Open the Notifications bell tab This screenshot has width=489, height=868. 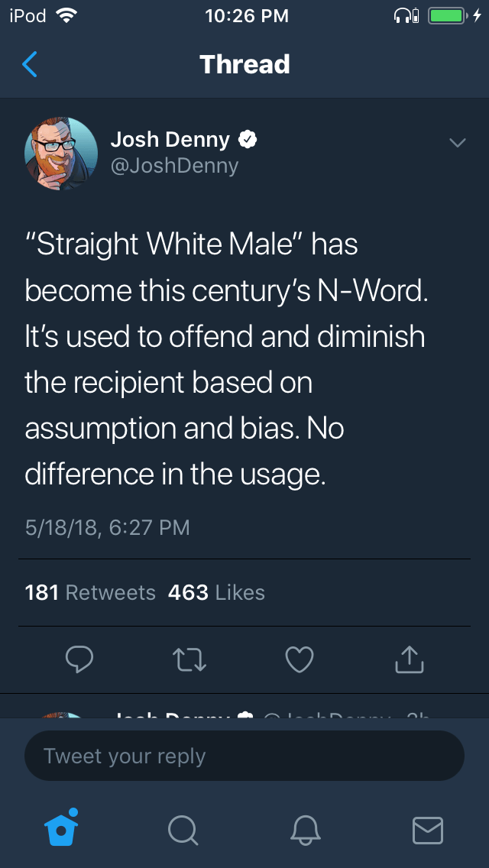(306, 829)
